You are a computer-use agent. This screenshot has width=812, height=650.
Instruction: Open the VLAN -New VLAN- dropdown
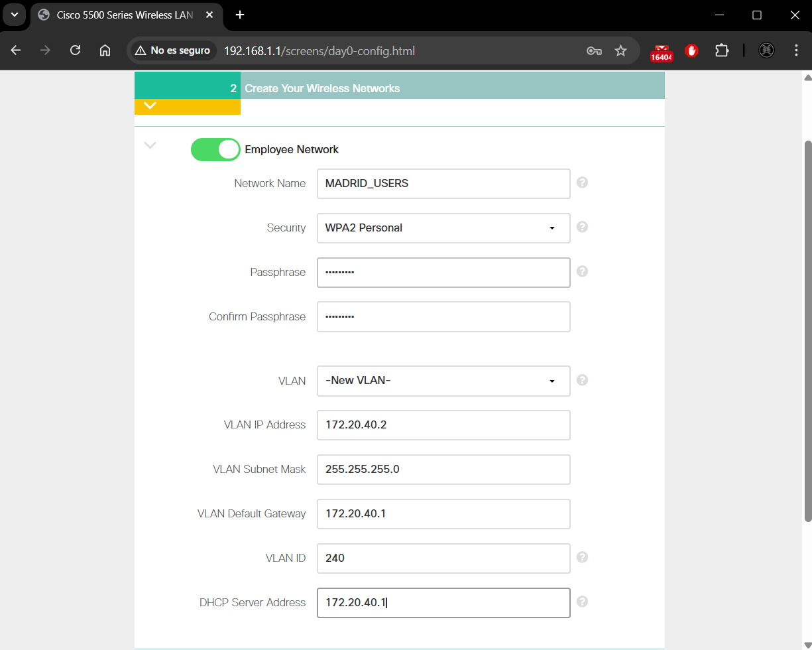click(x=443, y=381)
